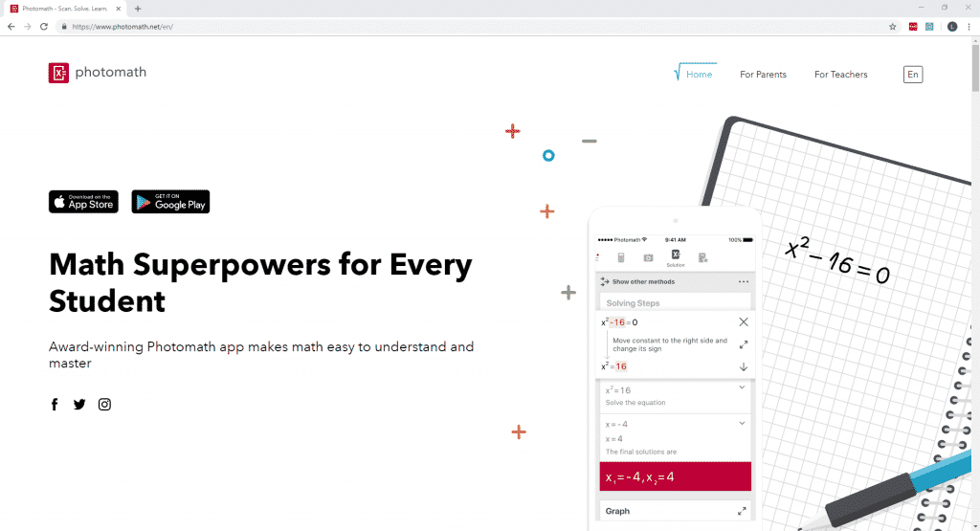Screen dimensions: 980x531
Task: Get it on Google Play button
Action: click(x=170, y=202)
